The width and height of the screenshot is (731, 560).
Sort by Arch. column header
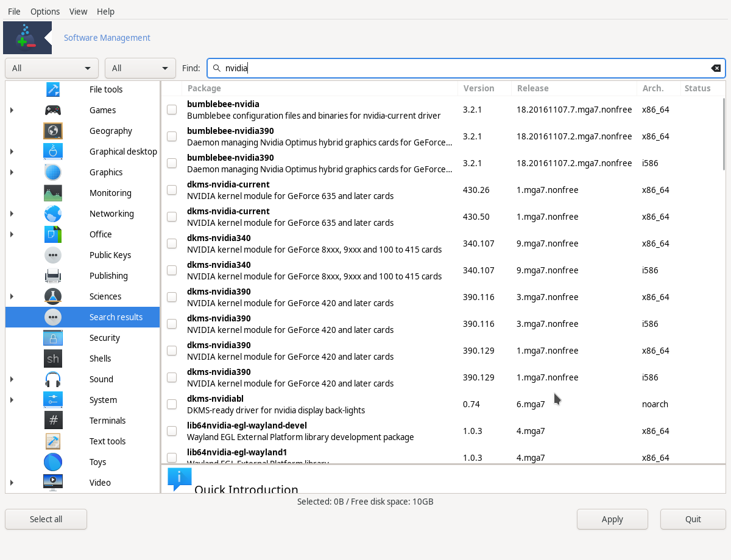click(659, 88)
